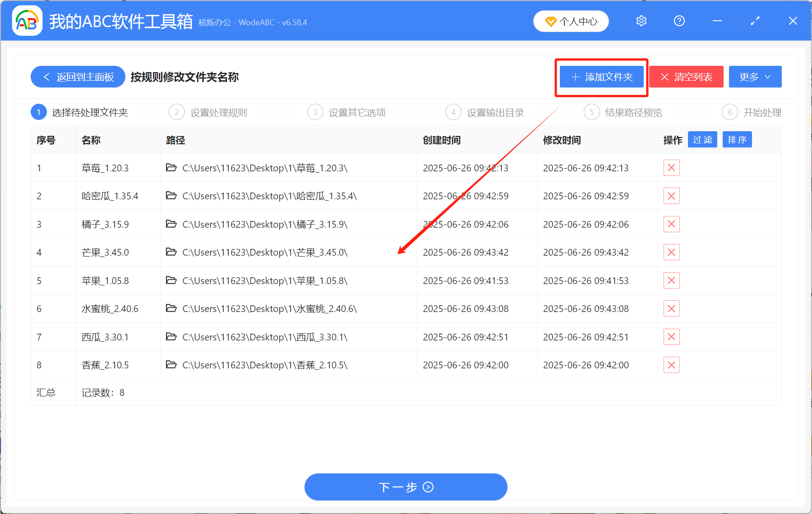Viewport: 812px width, 514px height.
Task: Click the 添加文件夹 button
Action: click(601, 77)
